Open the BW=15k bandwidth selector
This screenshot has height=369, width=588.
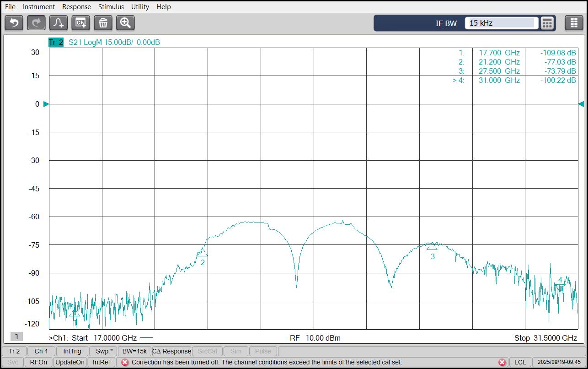point(134,351)
